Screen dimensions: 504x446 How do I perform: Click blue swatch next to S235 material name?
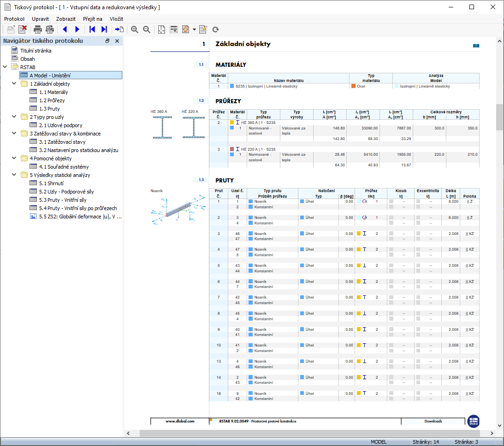pos(232,86)
